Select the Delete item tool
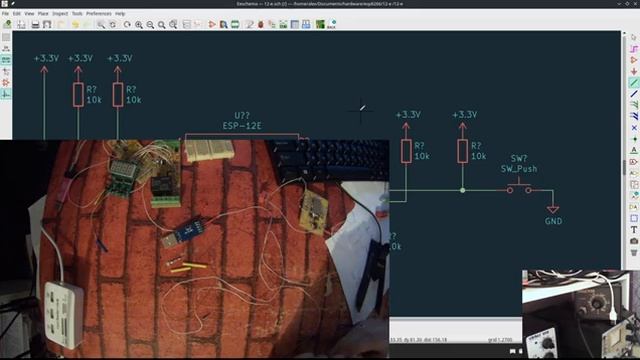This screenshot has width=640, height=360. [x=634, y=252]
